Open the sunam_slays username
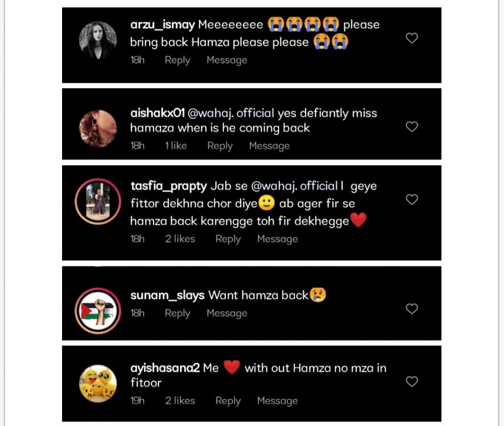 pos(167,295)
